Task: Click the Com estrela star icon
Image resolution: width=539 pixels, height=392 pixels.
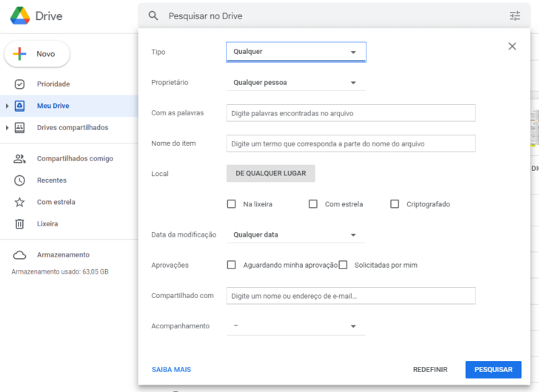Action: pos(19,202)
